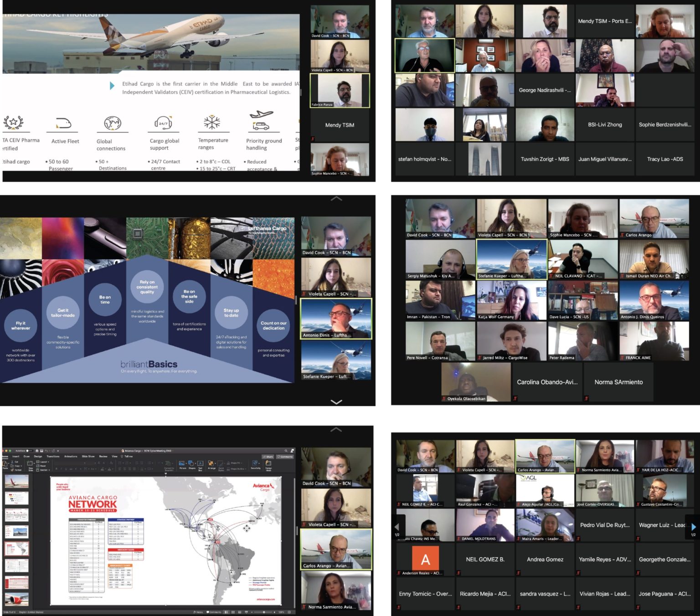Click down chevron below Lufthansa video strip
700x616 pixels.
tap(336, 401)
